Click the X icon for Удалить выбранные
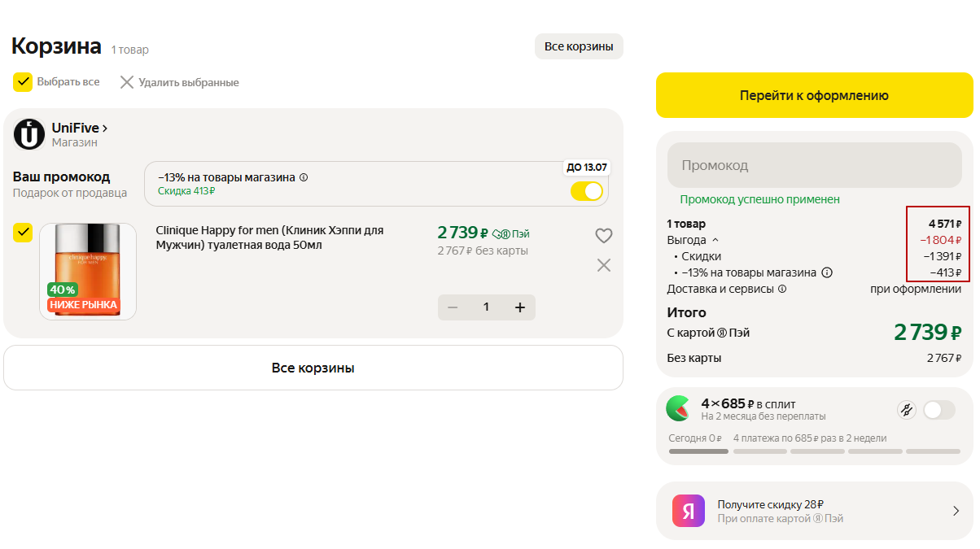Image resolution: width=980 pixels, height=549 pixels. 126,82
